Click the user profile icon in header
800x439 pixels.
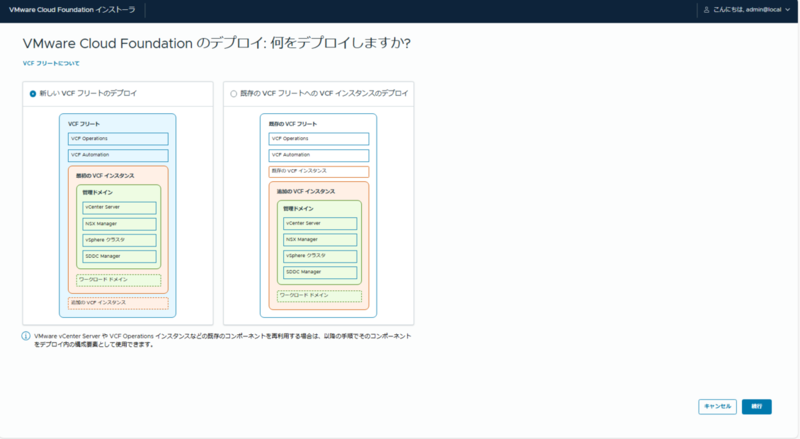click(x=707, y=10)
